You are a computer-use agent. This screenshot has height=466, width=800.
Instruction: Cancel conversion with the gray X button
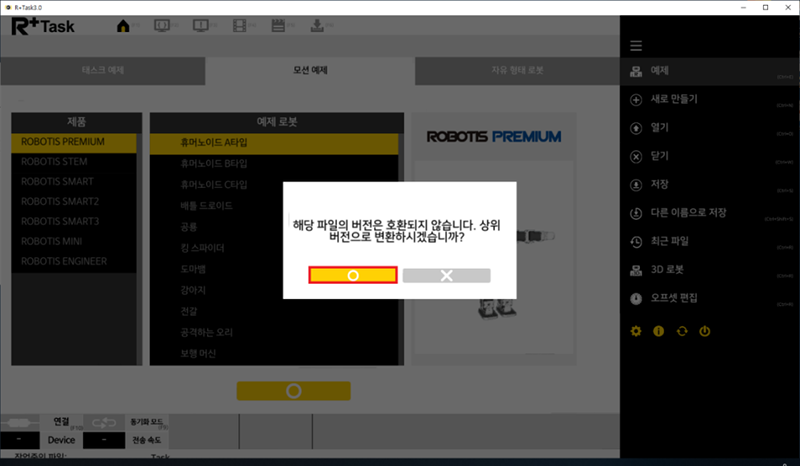[x=446, y=275]
